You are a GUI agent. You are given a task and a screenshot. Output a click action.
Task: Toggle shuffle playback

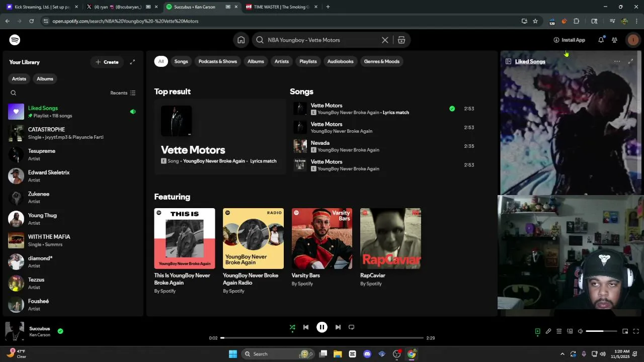(292, 327)
